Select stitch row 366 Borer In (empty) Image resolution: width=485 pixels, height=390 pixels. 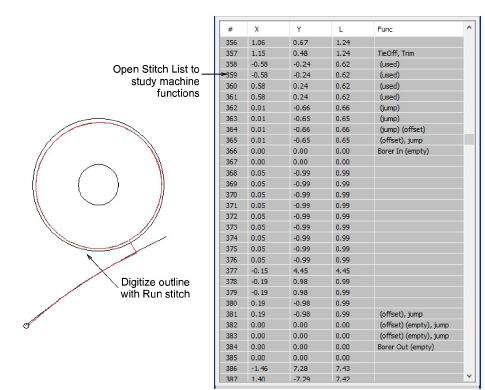342,151
